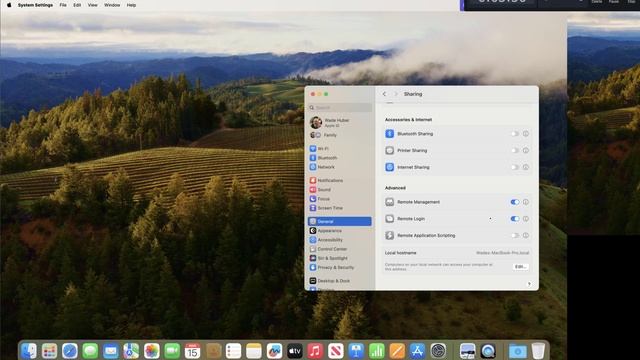The height and width of the screenshot is (360, 640).
Task: Open the Edit menu
Action: click(x=77, y=5)
